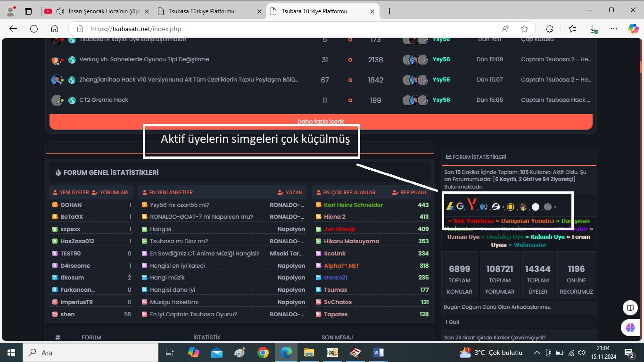Click the yellow circle O member avatar
The height and width of the screenshot is (362, 644).
(x=511, y=206)
